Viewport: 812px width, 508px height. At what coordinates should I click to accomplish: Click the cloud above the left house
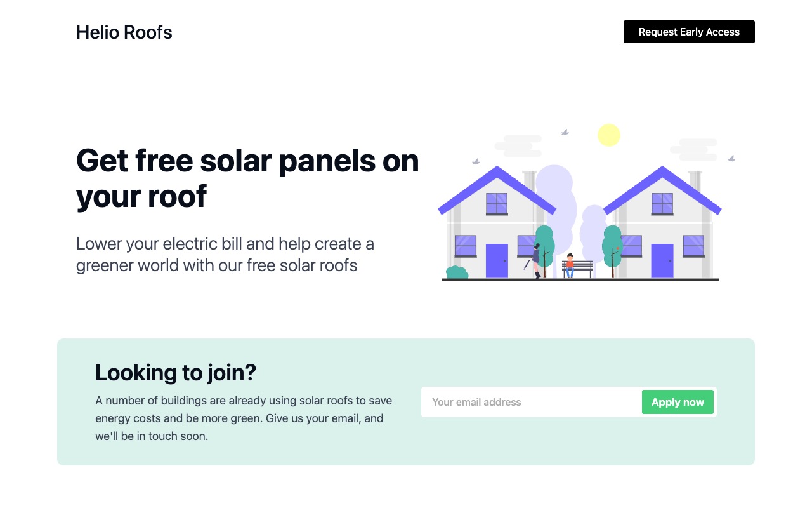click(x=518, y=146)
